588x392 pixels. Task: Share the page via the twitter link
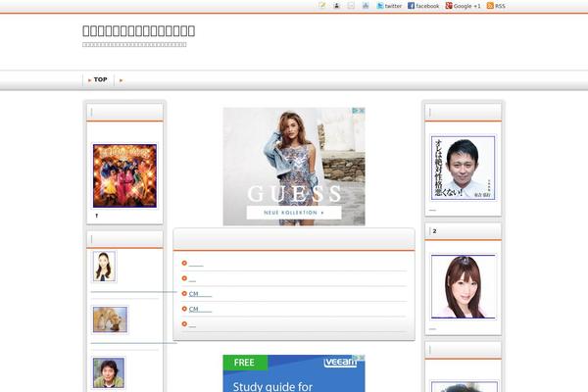coord(389,6)
